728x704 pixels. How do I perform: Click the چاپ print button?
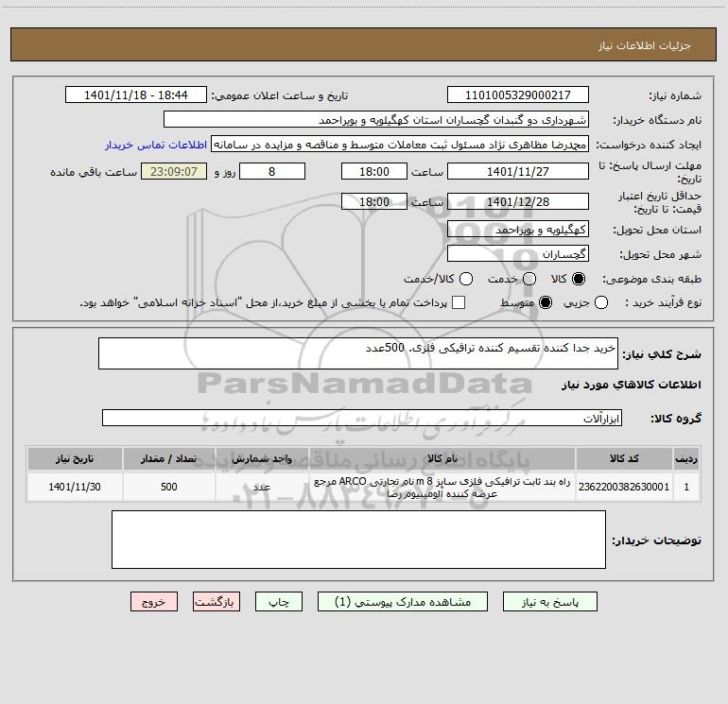(x=279, y=602)
